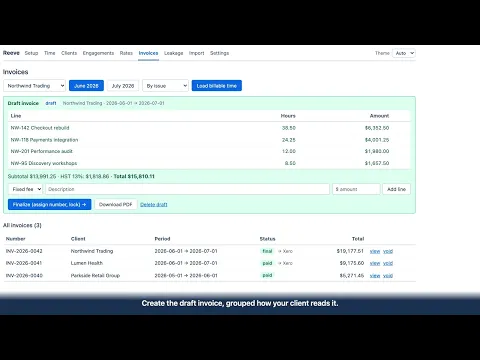The width and height of the screenshot is (480, 360).
Task: Click hours value 24.25
Action: (289, 140)
